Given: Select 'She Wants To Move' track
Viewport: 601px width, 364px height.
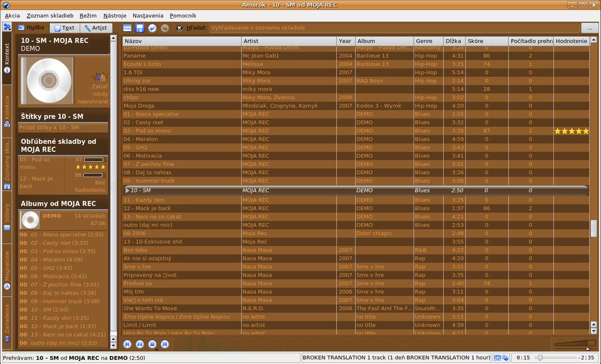Looking at the screenshot, I should pyautogui.click(x=356, y=308).
